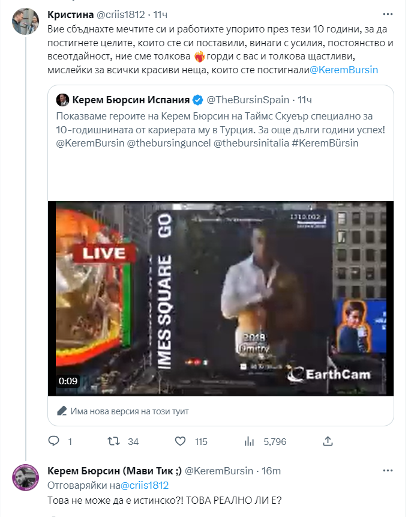Open Керем Бюрсин (Мави Тик) reply avatar
The image size is (420, 517).
point(26,477)
